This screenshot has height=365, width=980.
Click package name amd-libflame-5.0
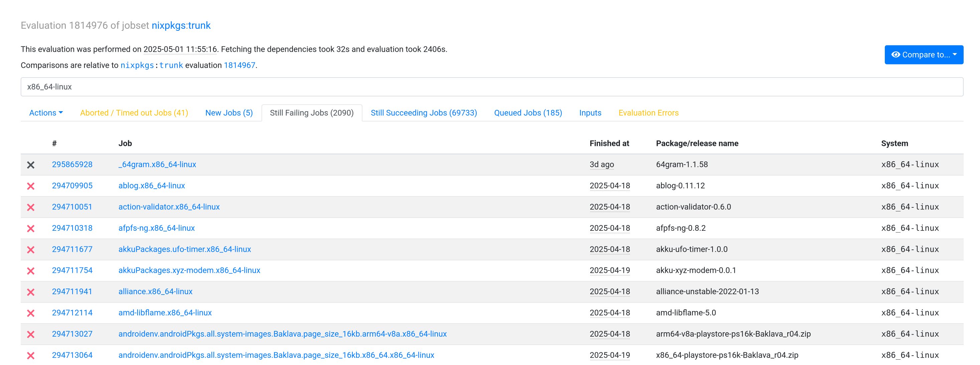(x=685, y=313)
